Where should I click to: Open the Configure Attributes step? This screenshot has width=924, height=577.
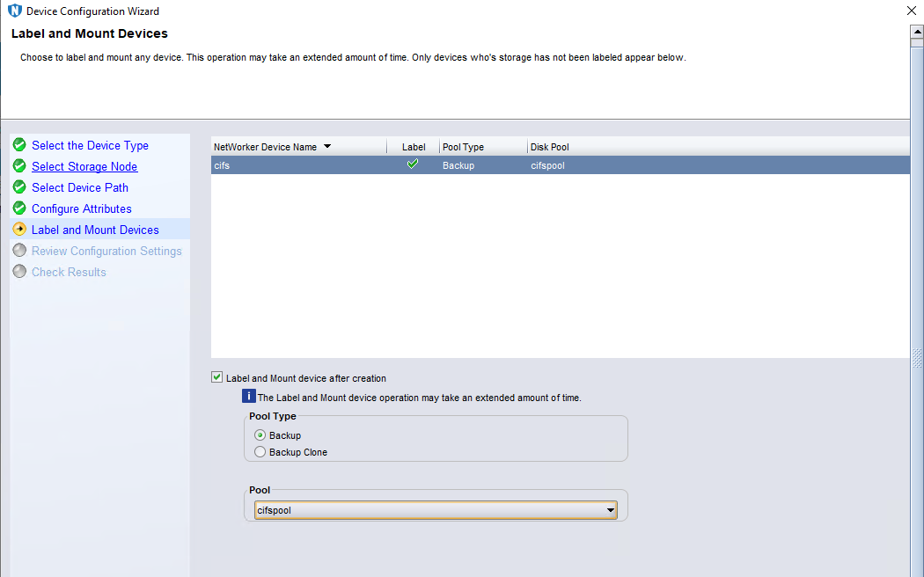(81, 209)
